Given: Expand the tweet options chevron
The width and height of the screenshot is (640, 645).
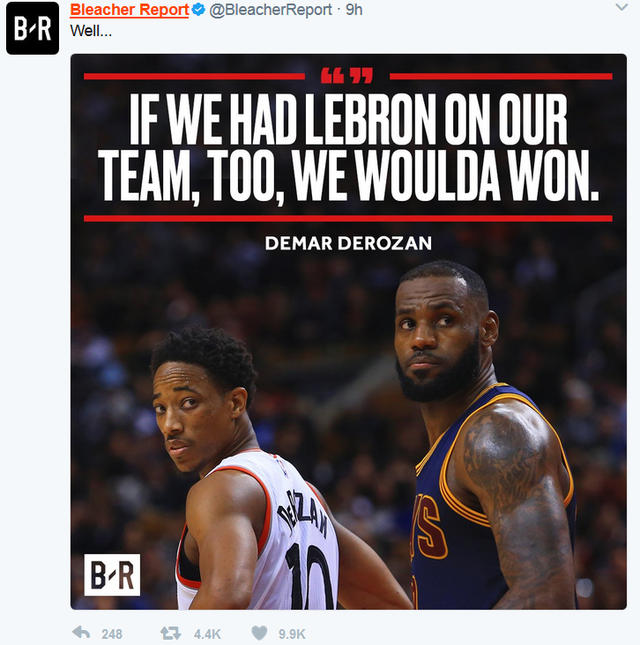Looking at the screenshot, I should [x=621, y=7].
